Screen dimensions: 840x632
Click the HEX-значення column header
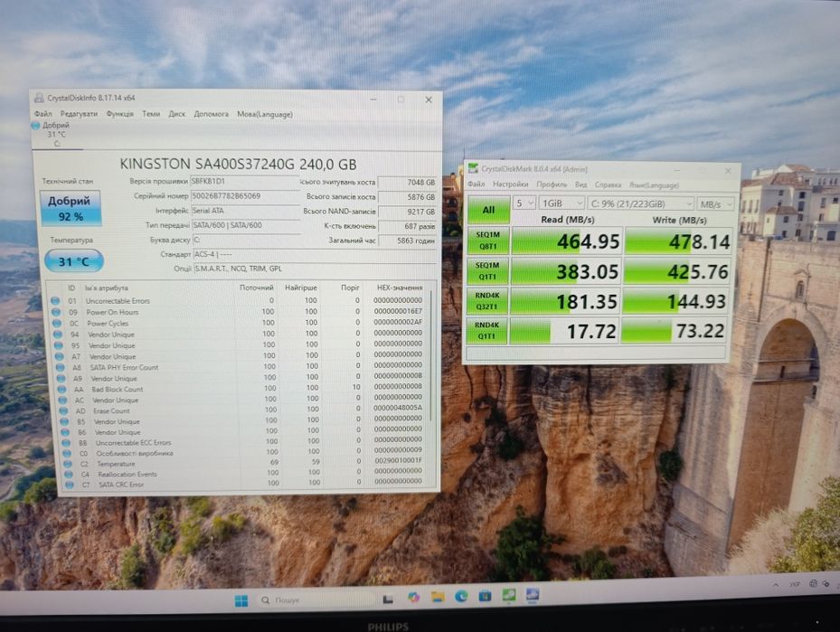click(400, 288)
